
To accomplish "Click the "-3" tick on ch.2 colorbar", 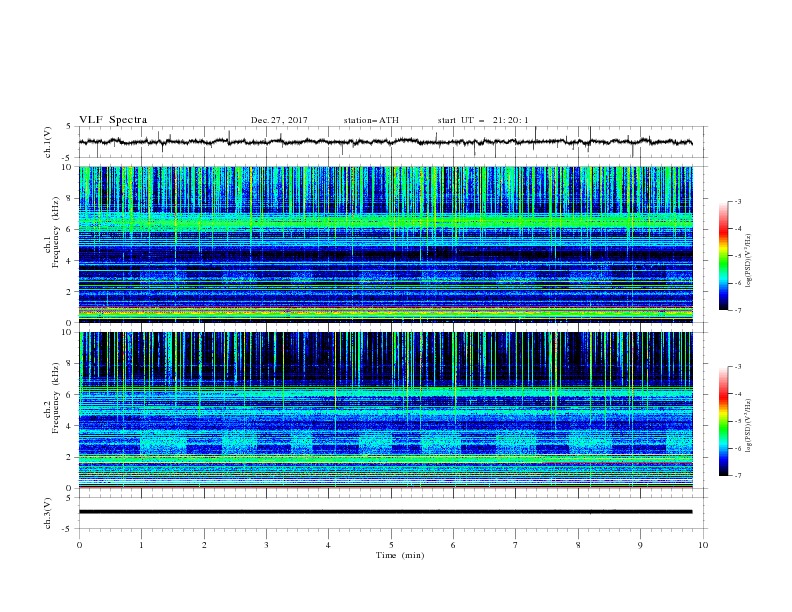I will 737,367.
